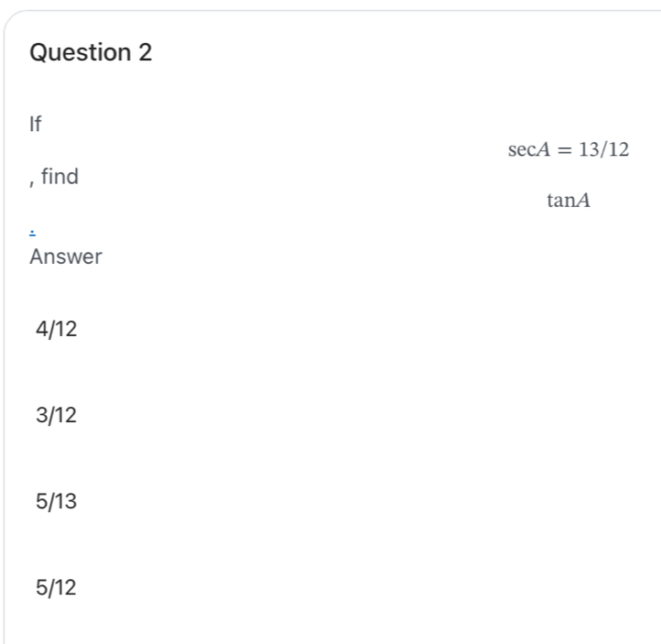Click the small blue underlined dot link
This screenshot has width=661, height=644.
tap(33, 228)
